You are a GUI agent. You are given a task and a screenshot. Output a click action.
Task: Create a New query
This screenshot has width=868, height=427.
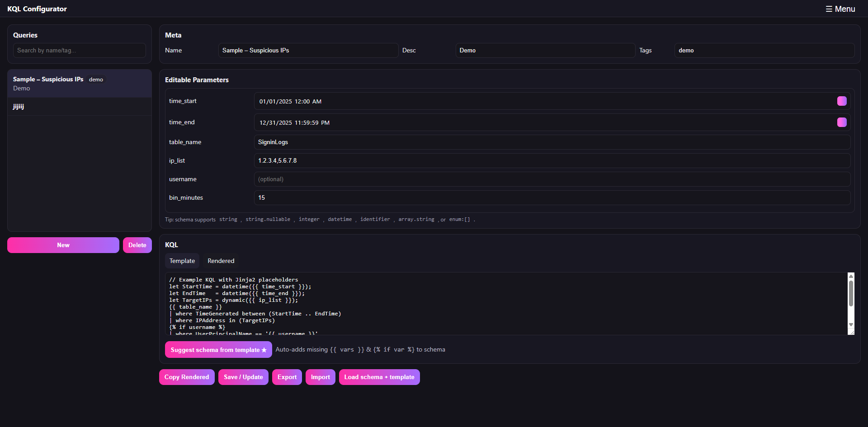pyautogui.click(x=63, y=245)
